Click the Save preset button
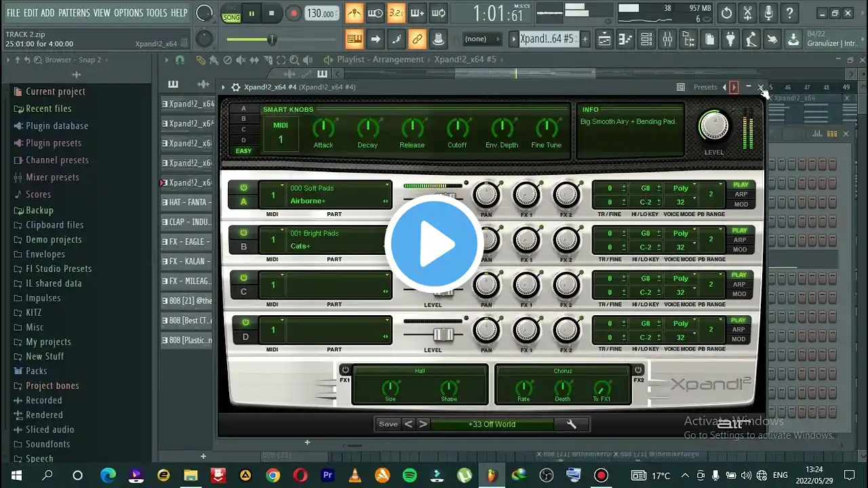This screenshot has width=868, height=488. tap(388, 424)
